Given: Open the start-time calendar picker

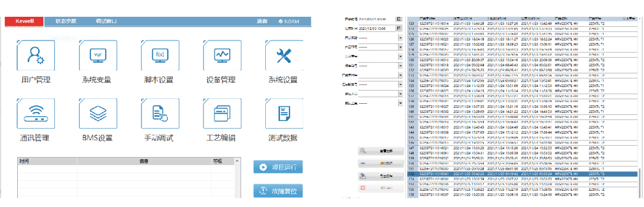Looking at the screenshot, I should tap(399, 18).
